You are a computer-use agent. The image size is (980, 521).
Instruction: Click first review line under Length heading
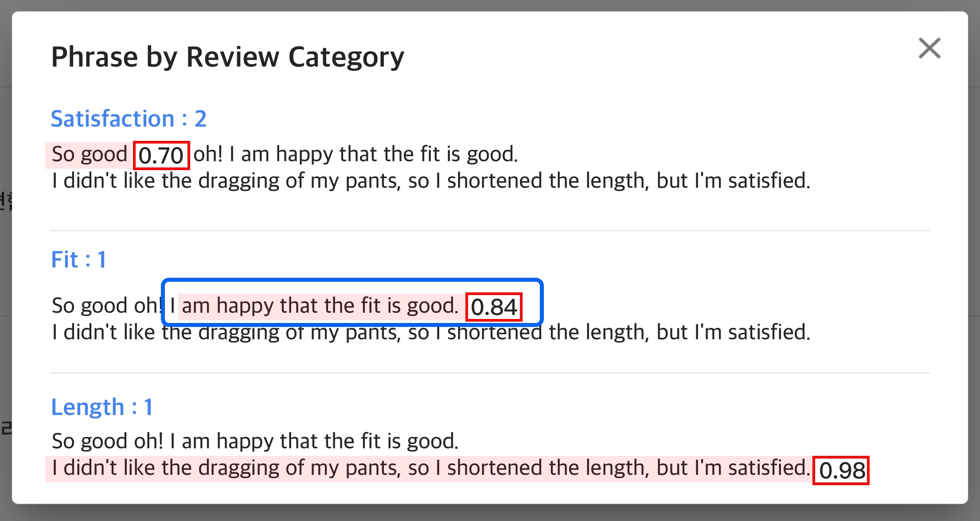tap(255, 441)
